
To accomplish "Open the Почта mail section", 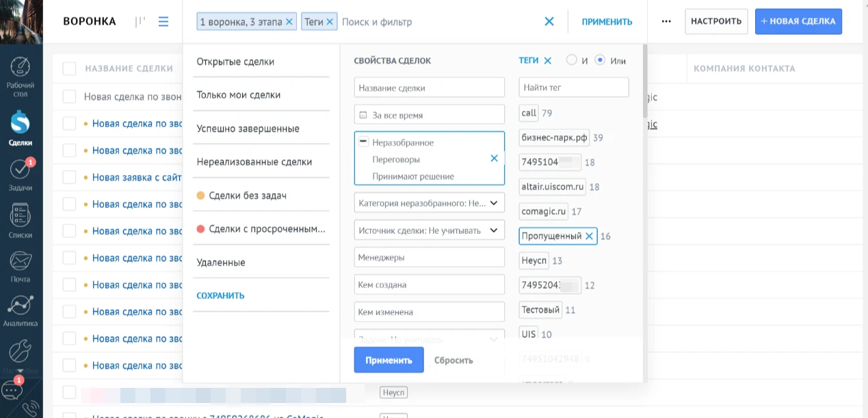I will click(x=21, y=267).
